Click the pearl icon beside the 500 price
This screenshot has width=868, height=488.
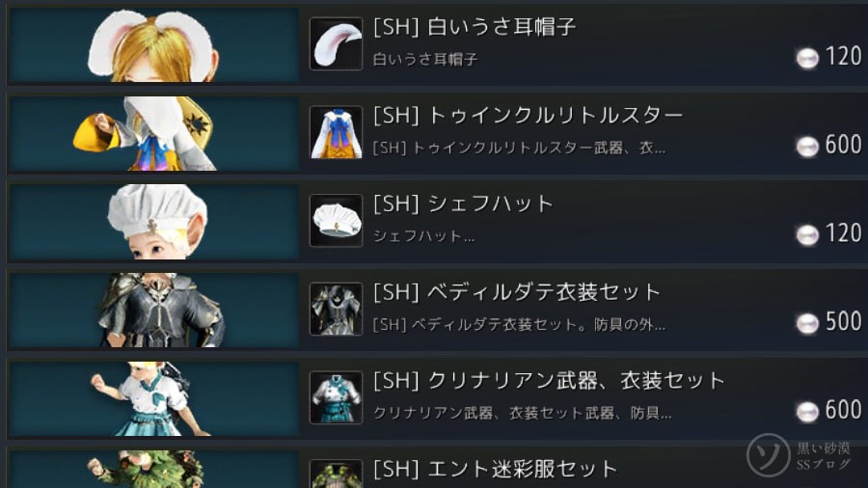click(x=807, y=323)
